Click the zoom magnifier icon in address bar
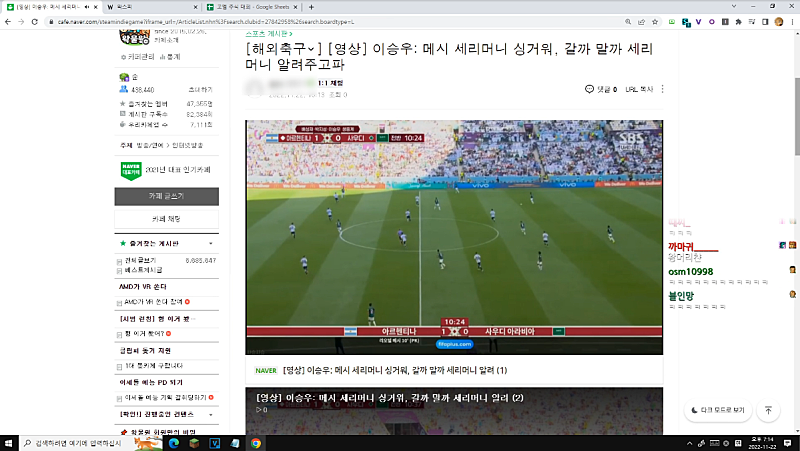The width and height of the screenshot is (800, 451). click(628, 22)
